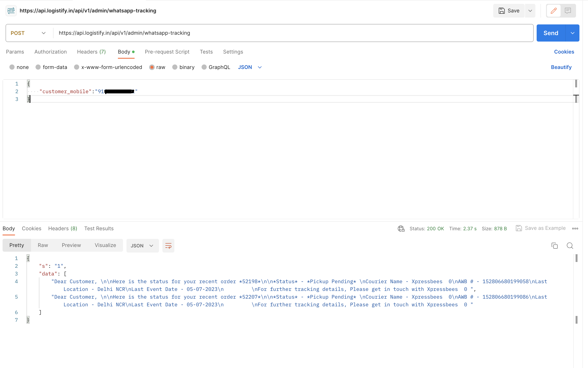Open the Pre-request Script tab
Image resolution: width=588 pixels, height=368 pixels.
coord(167,52)
